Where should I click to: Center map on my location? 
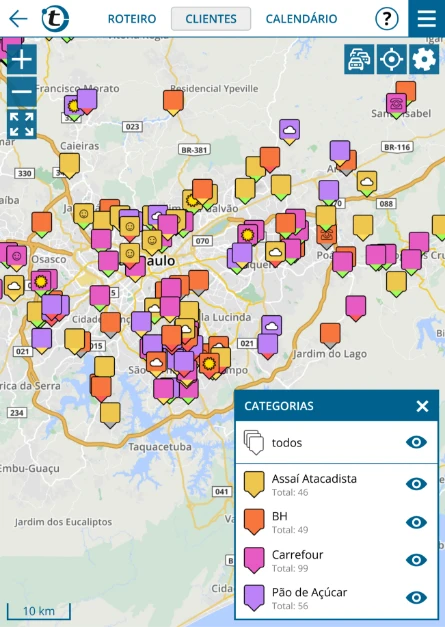tap(391, 59)
